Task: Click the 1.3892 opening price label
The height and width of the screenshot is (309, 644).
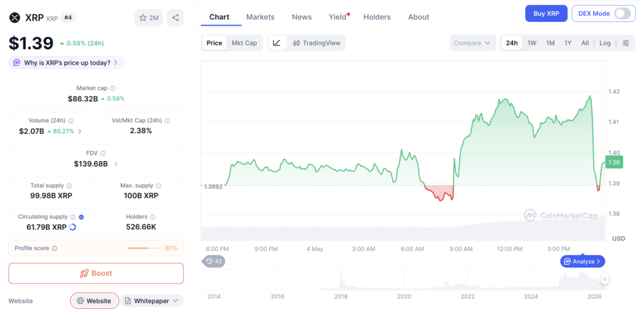Action: [212, 186]
